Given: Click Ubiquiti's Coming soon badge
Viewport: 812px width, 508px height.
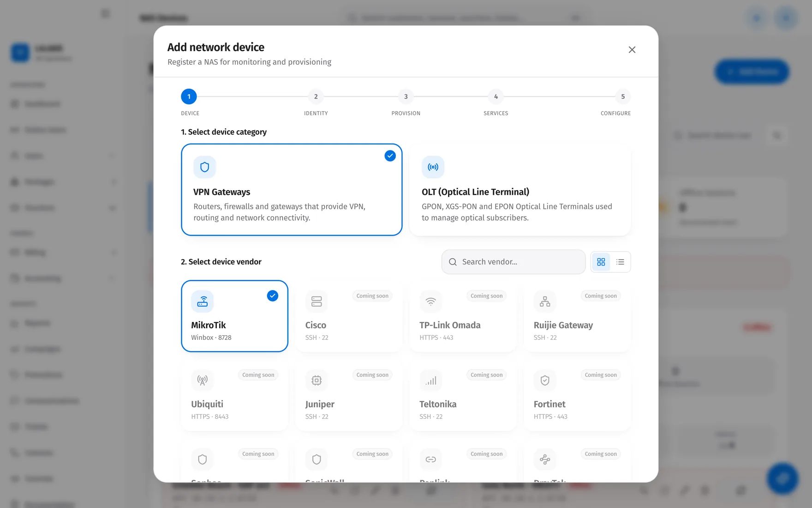Looking at the screenshot, I should 258,375.
